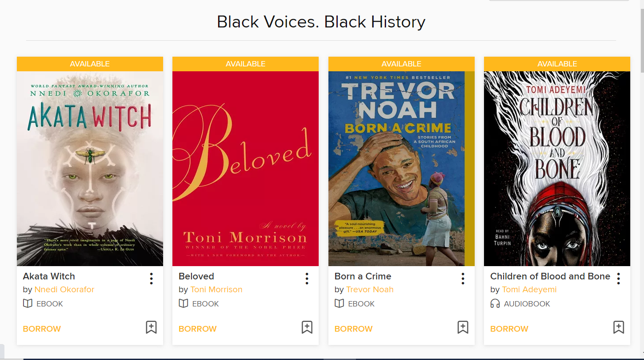Bookmark the Children of Blood and Bone audiobook
Image resolution: width=644 pixels, height=360 pixels.
(618, 327)
